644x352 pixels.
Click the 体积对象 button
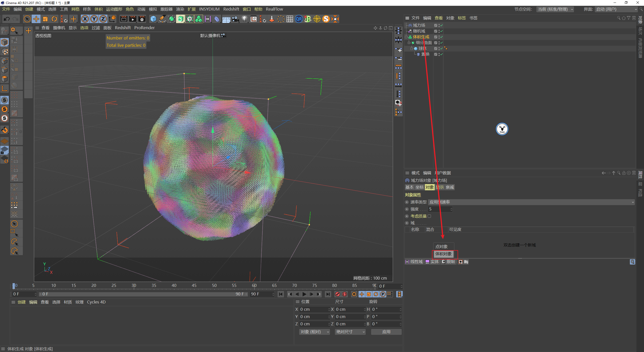pyautogui.click(x=444, y=254)
